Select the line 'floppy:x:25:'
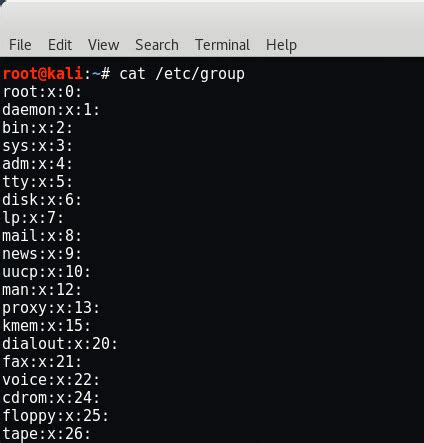This screenshot has height=443, width=424. pos(55,416)
